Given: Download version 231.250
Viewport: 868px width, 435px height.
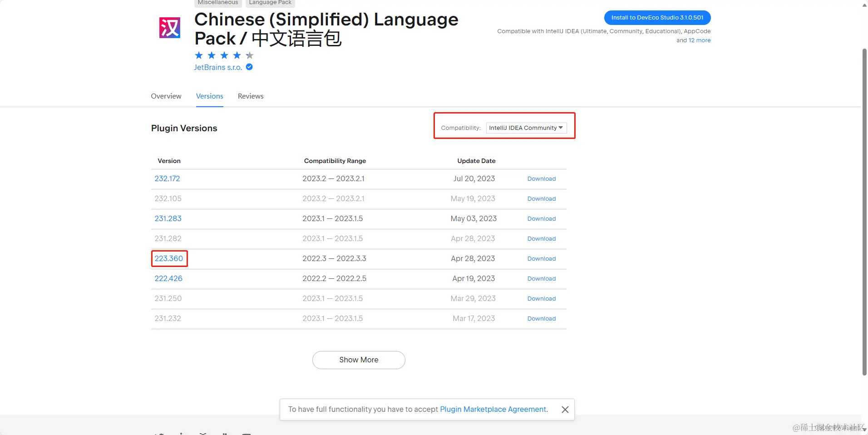Looking at the screenshot, I should 542,299.
